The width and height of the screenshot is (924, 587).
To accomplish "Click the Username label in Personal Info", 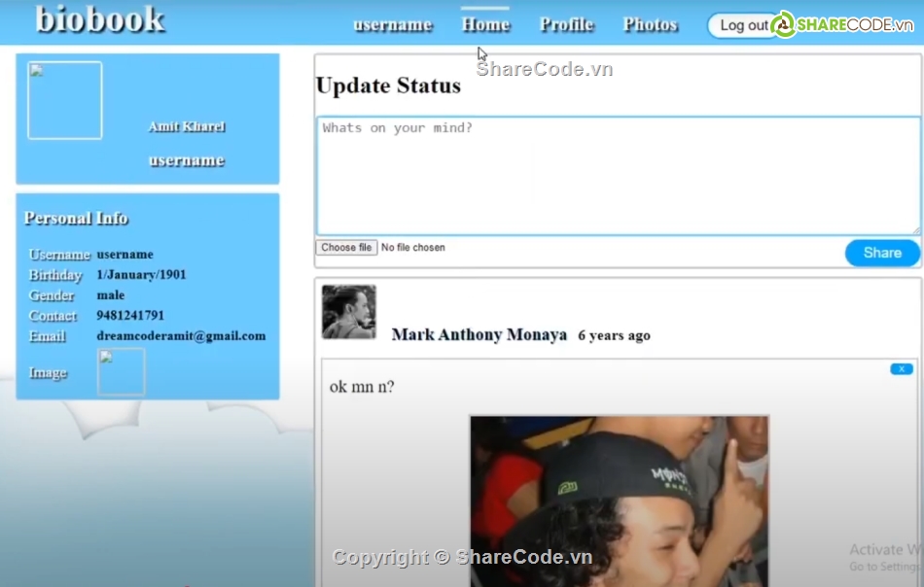I will tap(59, 255).
